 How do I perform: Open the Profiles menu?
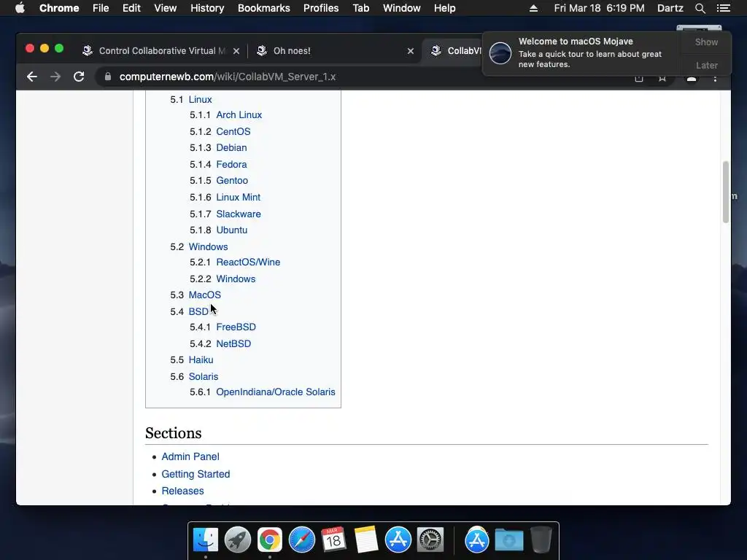pyautogui.click(x=321, y=8)
